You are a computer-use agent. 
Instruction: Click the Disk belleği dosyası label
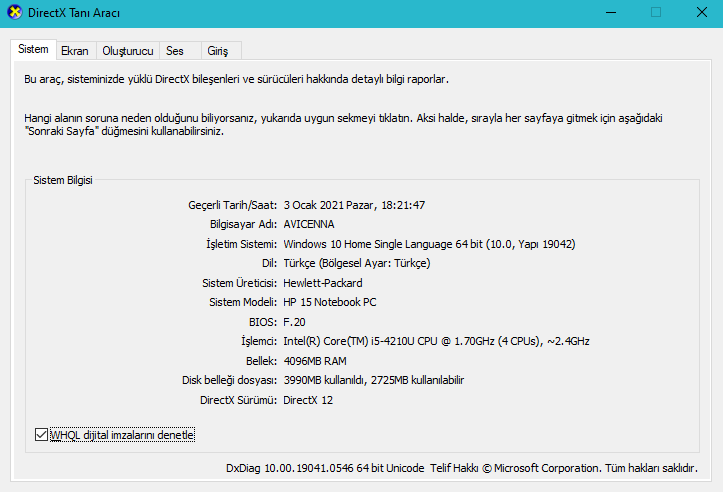tap(230, 380)
